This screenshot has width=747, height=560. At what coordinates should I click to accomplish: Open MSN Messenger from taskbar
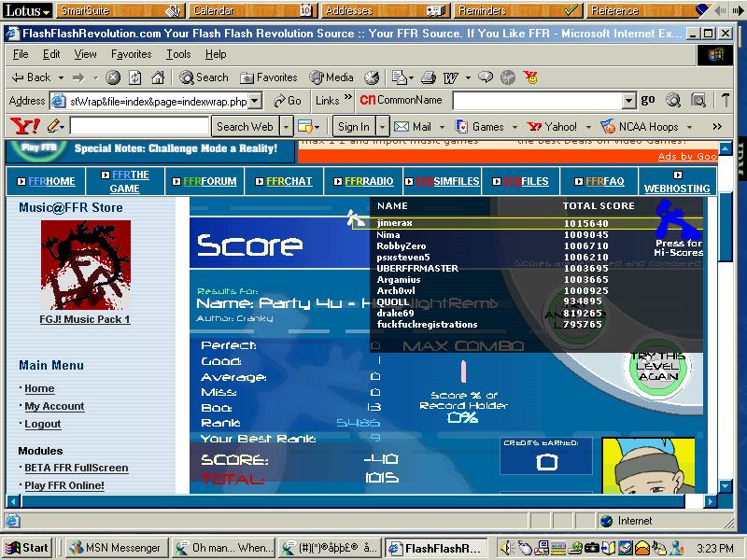point(116,548)
